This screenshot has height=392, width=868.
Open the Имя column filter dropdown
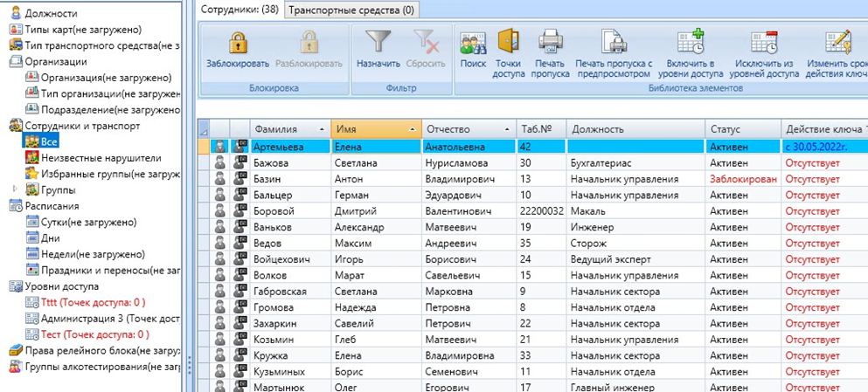tap(413, 129)
